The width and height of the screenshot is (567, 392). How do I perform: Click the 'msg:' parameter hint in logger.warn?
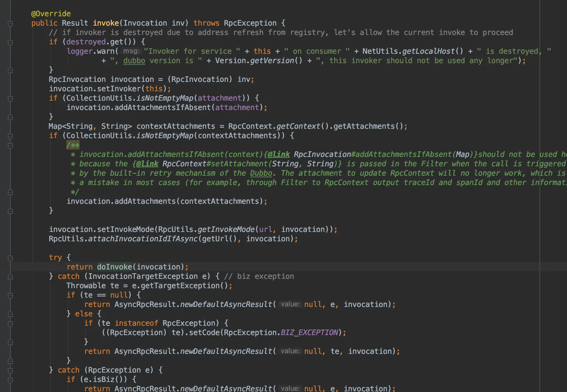point(131,51)
